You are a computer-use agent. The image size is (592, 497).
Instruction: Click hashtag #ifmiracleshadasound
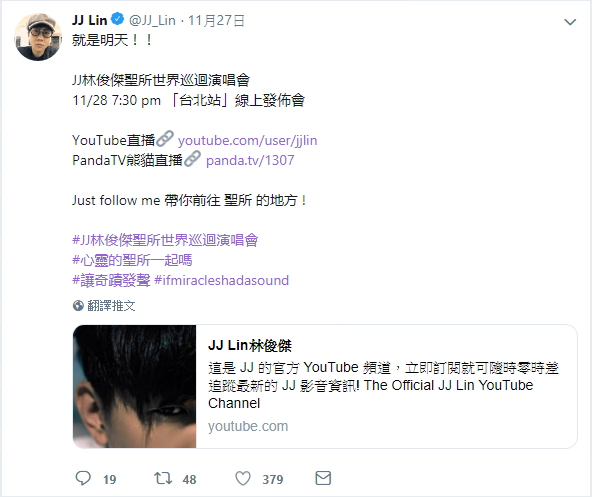point(222,280)
